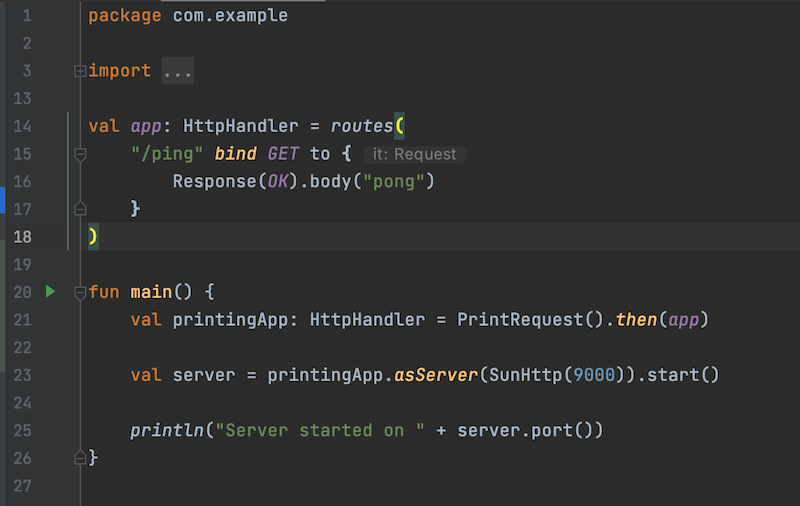Viewport: 800px width, 506px height.
Task: Click the "/ping" string literal
Action: 167,153
